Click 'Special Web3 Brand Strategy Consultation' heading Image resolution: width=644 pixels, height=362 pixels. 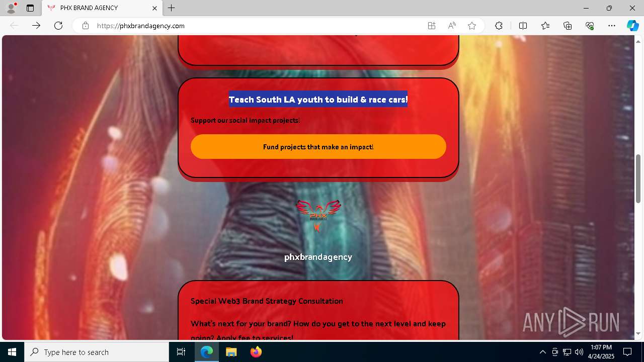coord(267,301)
